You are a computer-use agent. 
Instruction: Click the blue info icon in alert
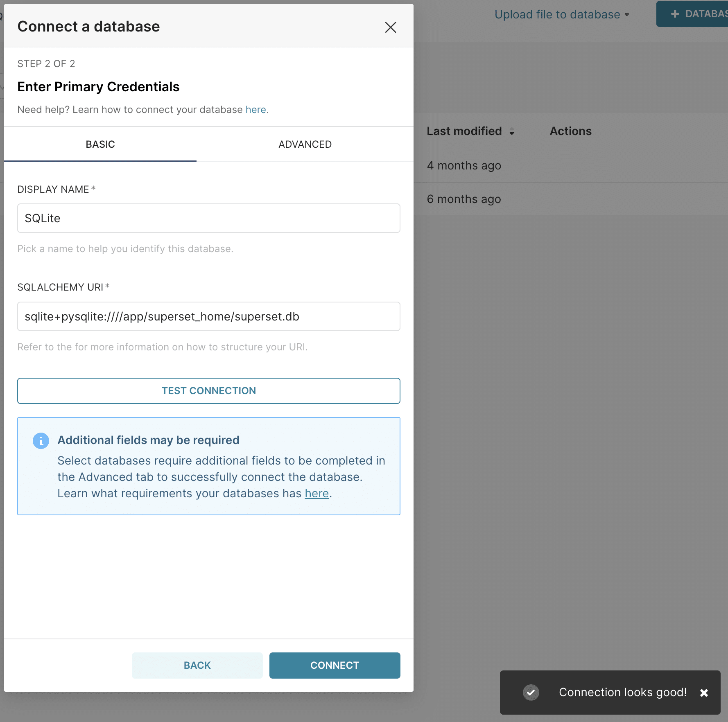41,441
